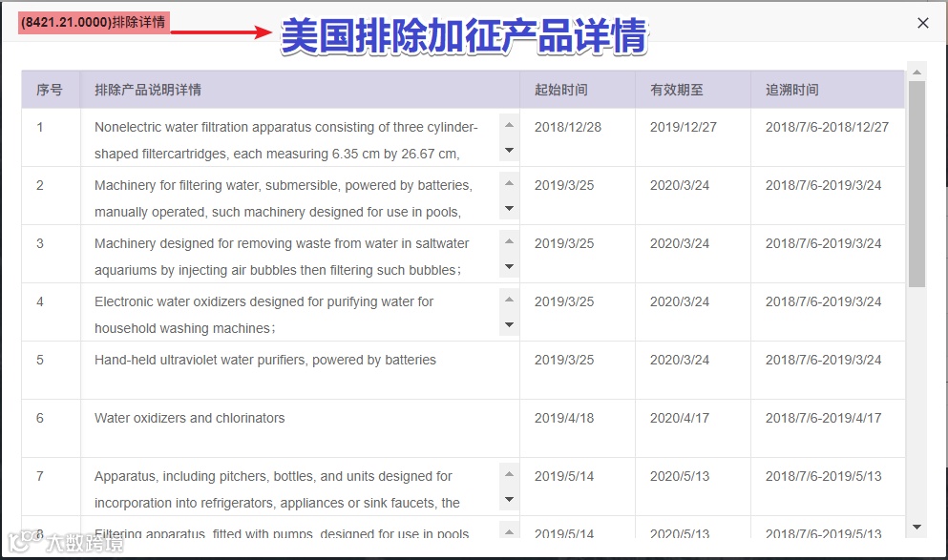The height and width of the screenshot is (560, 948).
Task: Click sequence number 1 cell
Action: click(x=51, y=137)
